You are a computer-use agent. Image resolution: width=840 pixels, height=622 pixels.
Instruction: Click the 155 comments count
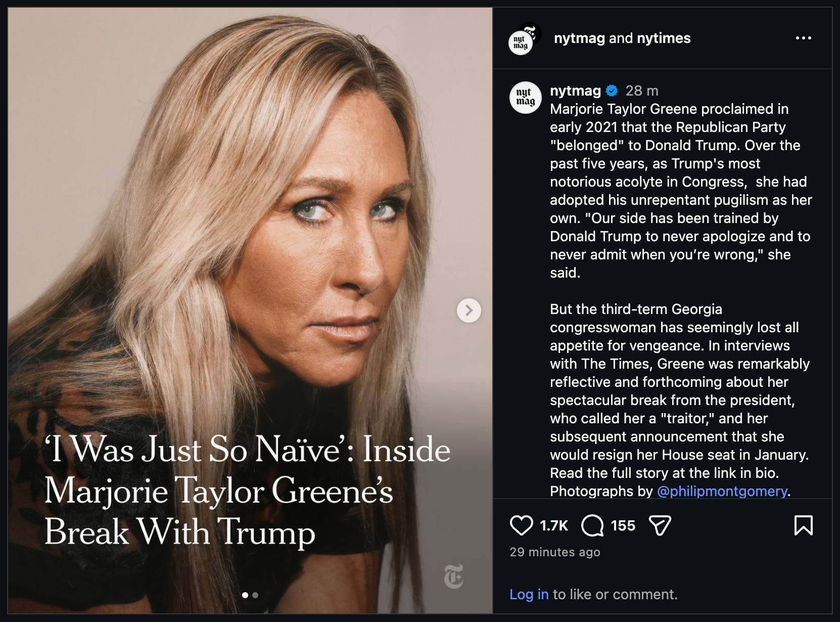(623, 525)
